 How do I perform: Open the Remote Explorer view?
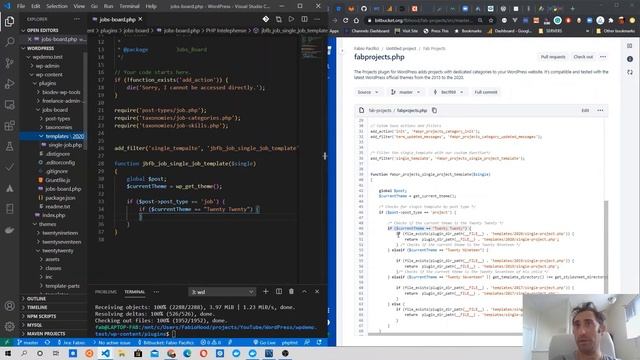(9, 105)
